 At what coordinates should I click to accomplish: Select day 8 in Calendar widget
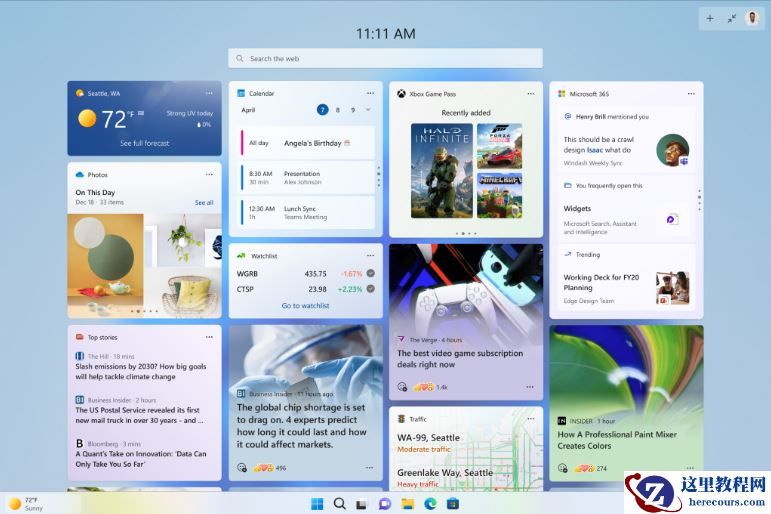[x=338, y=110]
